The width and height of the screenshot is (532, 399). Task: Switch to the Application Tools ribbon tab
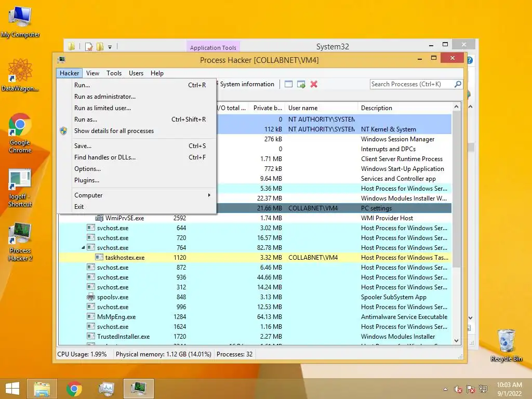213,47
